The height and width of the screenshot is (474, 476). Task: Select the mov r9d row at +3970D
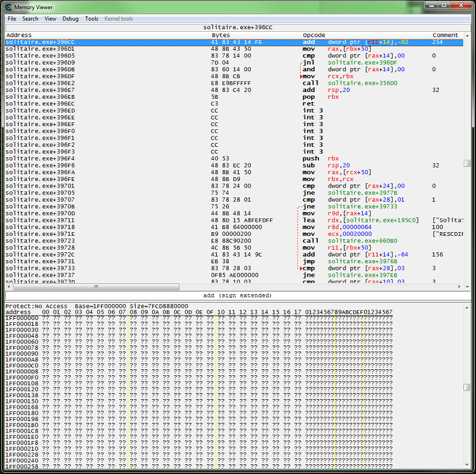click(x=234, y=214)
